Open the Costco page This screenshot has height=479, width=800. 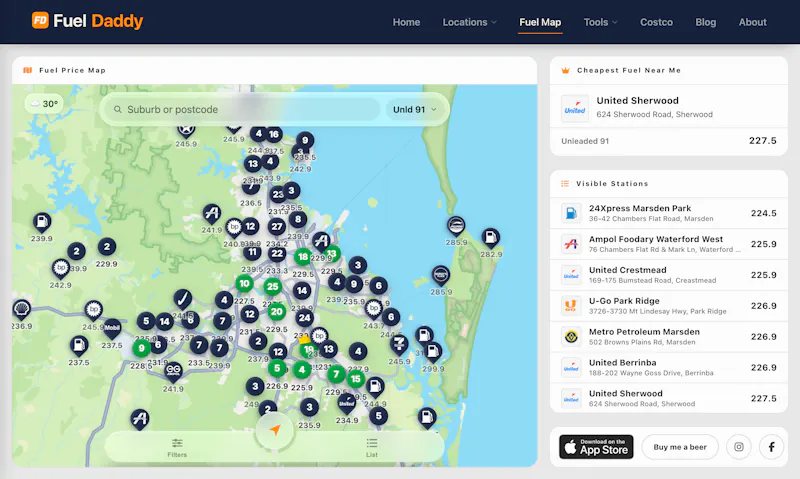coord(656,22)
